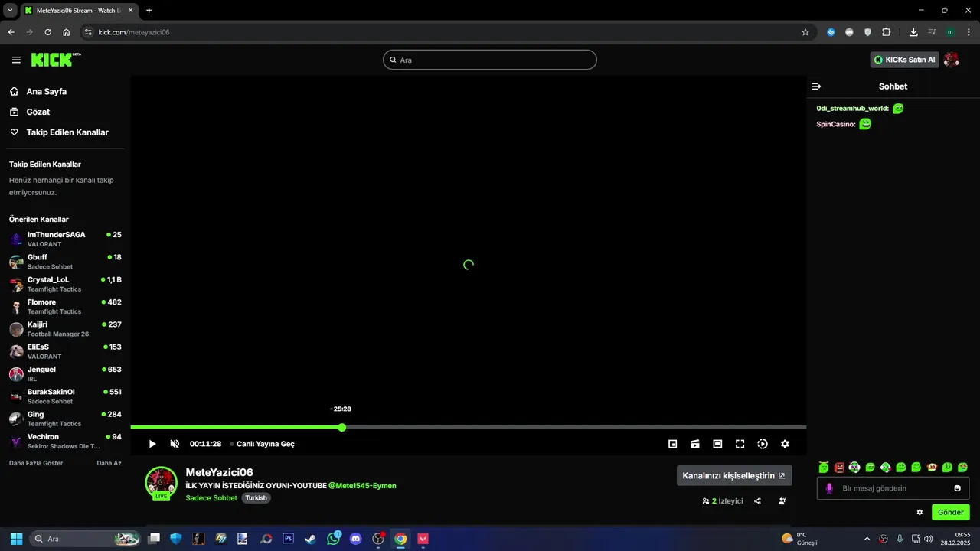The height and width of the screenshot is (551, 980).
Task: Click the MeteYazici06 live avatar
Action: 161,482
